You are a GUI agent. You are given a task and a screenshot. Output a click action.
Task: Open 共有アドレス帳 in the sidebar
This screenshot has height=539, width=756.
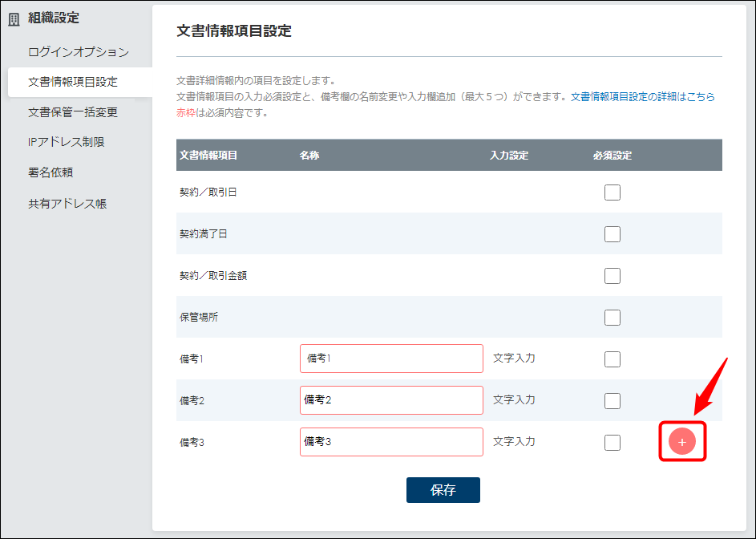67,203
